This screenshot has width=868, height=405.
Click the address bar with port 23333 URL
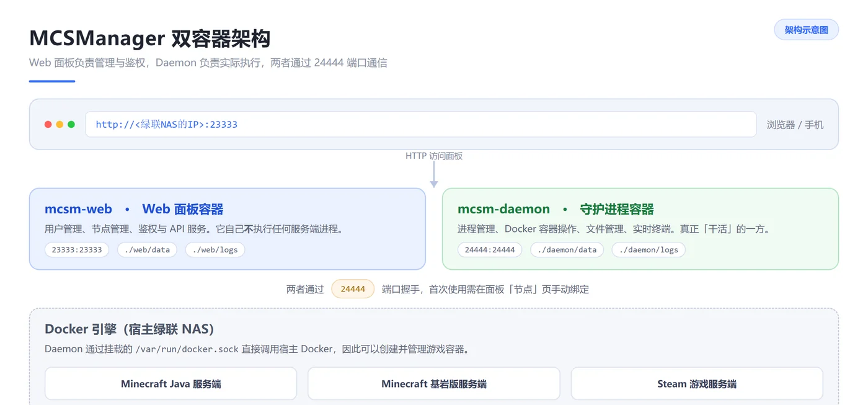[x=421, y=124]
